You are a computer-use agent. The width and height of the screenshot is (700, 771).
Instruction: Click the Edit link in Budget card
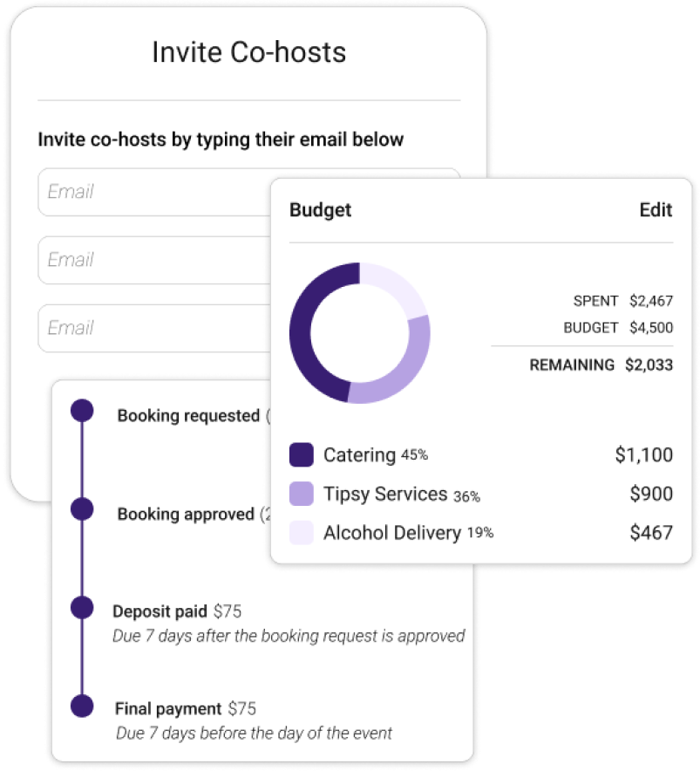656,210
